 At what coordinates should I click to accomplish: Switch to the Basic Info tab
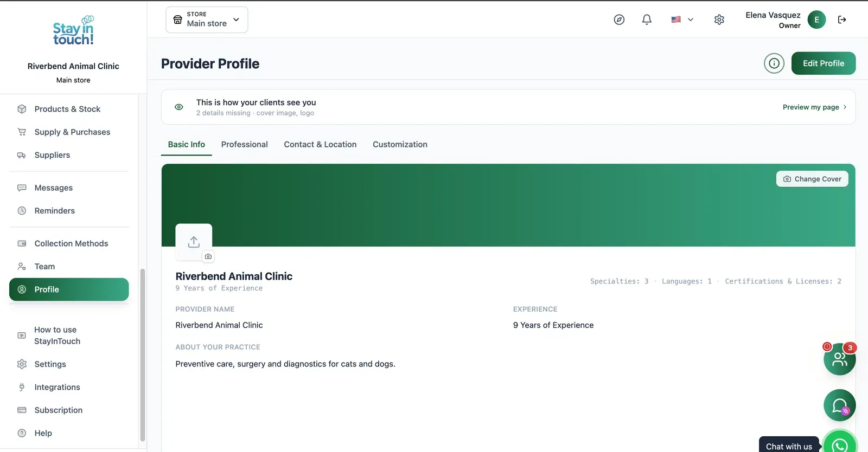coord(187,144)
